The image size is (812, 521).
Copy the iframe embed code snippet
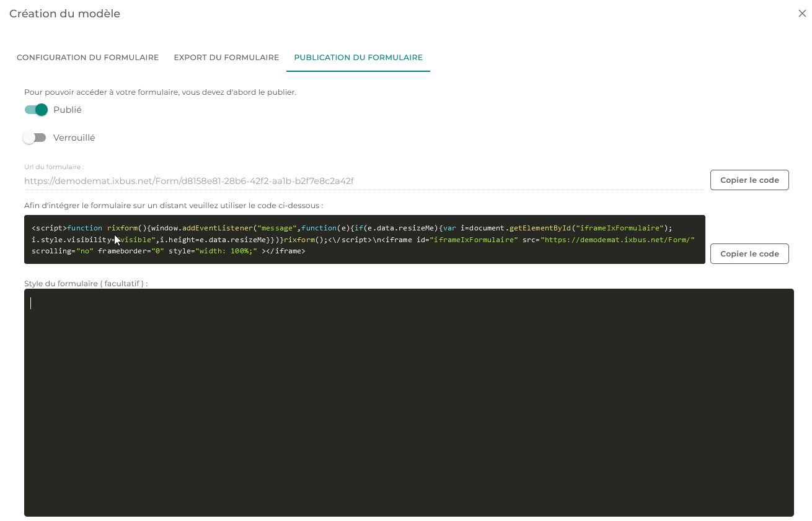pyautogui.click(x=749, y=254)
